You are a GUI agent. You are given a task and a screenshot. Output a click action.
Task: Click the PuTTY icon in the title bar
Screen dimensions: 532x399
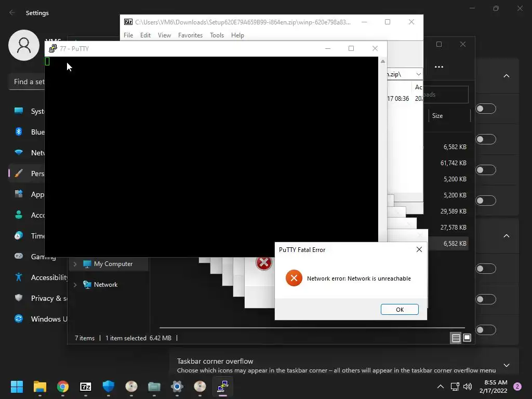pyautogui.click(x=53, y=48)
